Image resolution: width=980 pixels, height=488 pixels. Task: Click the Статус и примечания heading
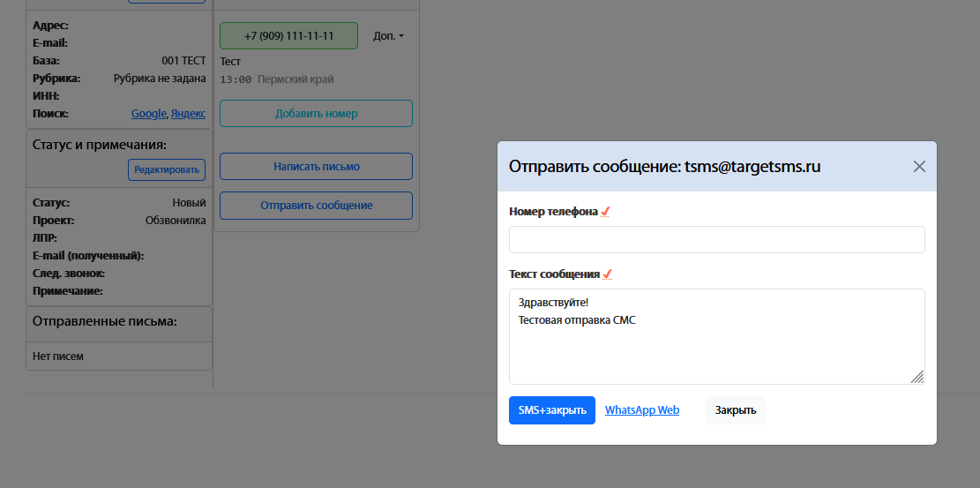[x=100, y=145]
